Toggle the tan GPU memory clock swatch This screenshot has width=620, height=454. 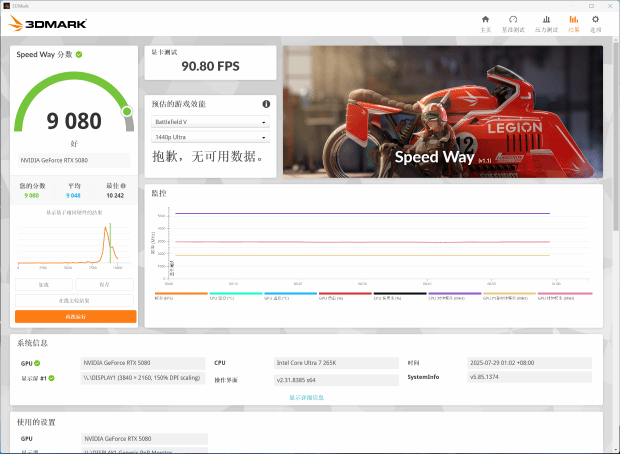(x=509, y=293)
